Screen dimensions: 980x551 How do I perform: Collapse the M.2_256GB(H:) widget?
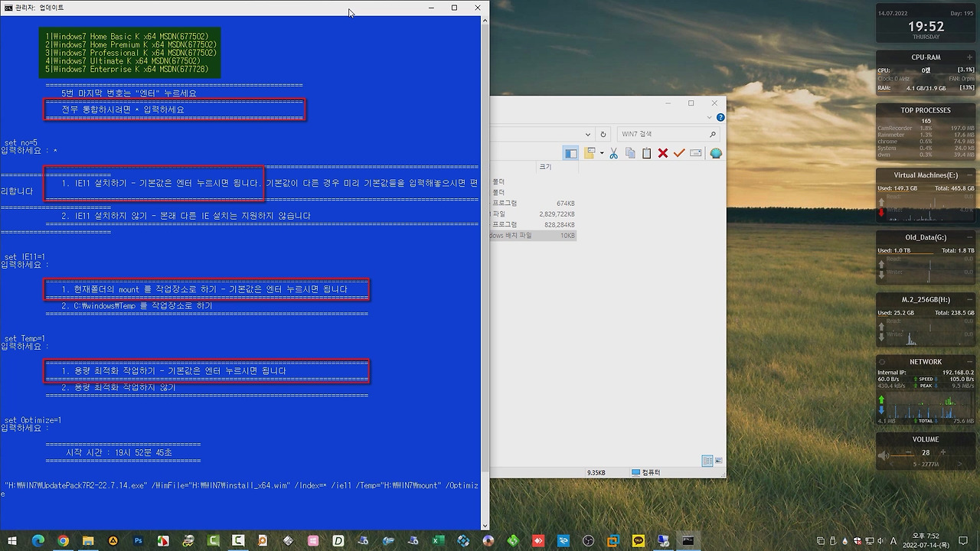tap(971, 300)
